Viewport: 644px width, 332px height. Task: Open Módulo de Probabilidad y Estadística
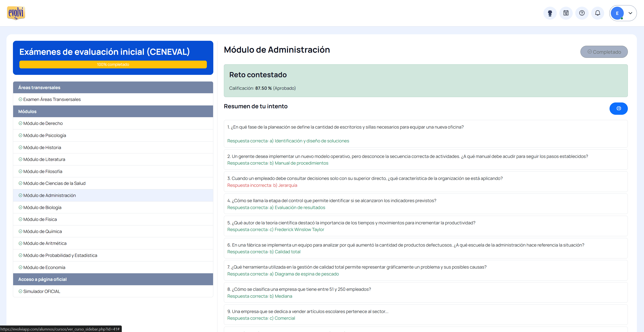(113, 255)
